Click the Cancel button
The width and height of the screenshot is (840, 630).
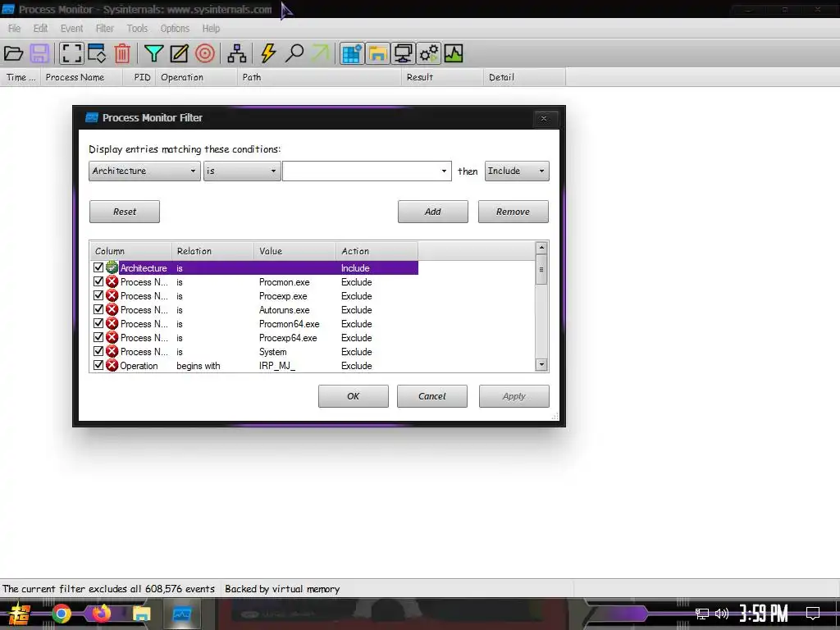click(x=432, y=396)
